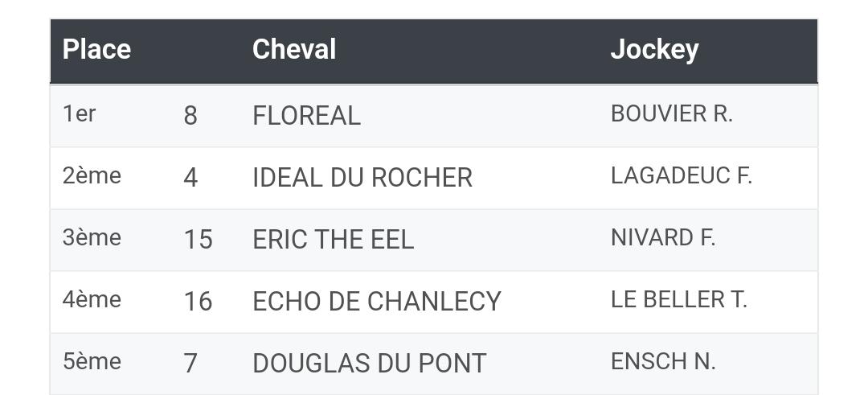
Task: Click horse number 16
Action: pyautogui.click(x=199, y=302)
